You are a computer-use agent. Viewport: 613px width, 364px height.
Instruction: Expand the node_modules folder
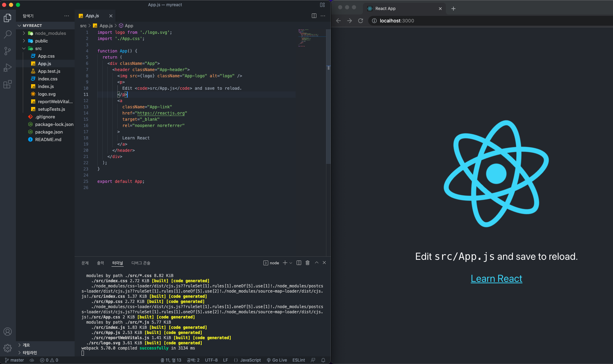(x=45, y=33)
